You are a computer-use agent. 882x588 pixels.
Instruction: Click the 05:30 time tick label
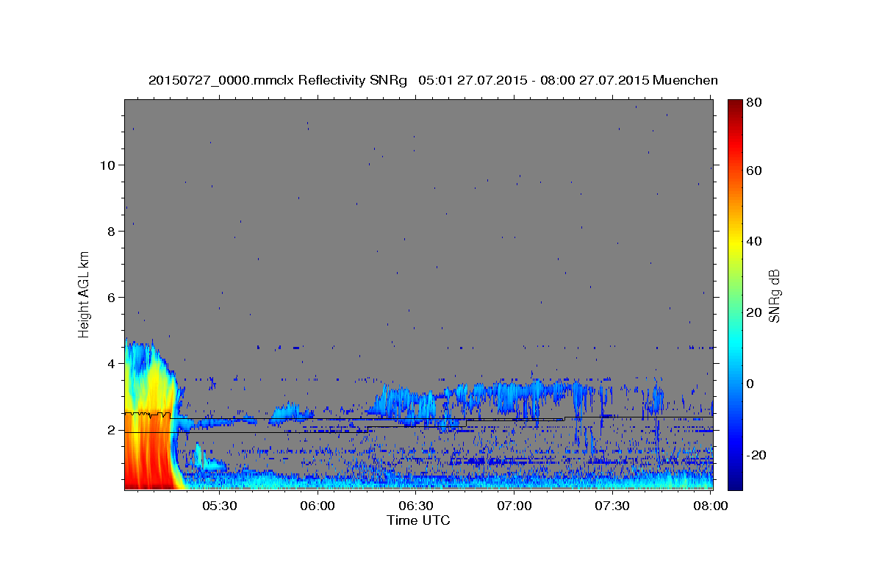point(219,506)
